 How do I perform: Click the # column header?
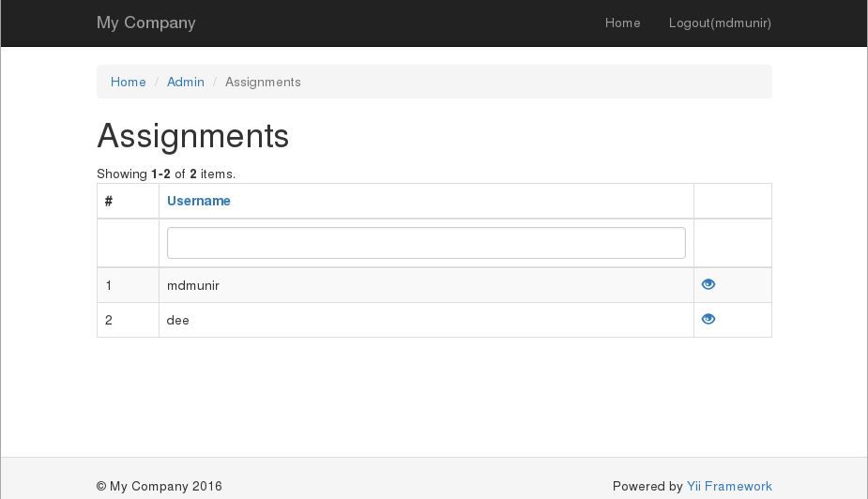tap(109, 201)
